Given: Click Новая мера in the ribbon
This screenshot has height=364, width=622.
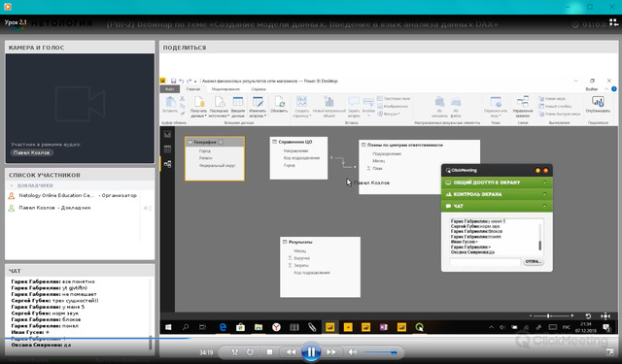Looking at the screenshot, I should coord(552,98).
